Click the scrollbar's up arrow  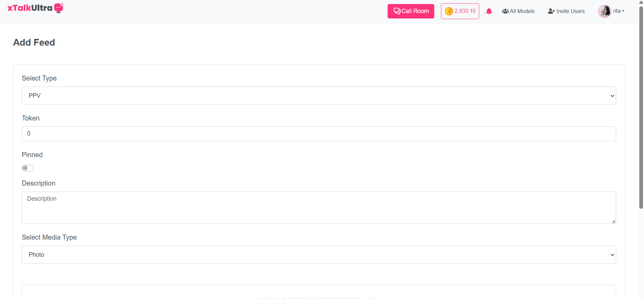pos(641,2)
